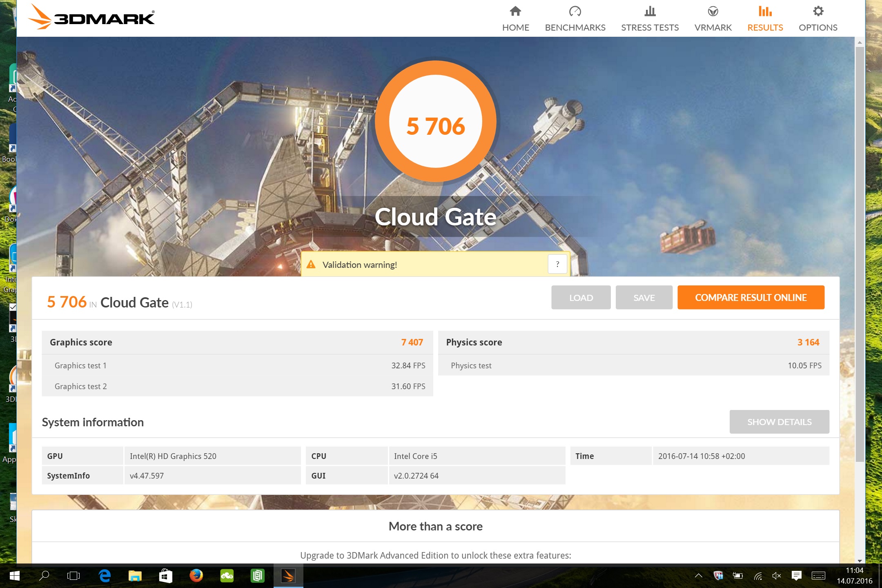Image resolution: width=882 pixels, height=588 pixels.
Task: Click the scrollbar down arrow
Action: [x=860, y=561]
